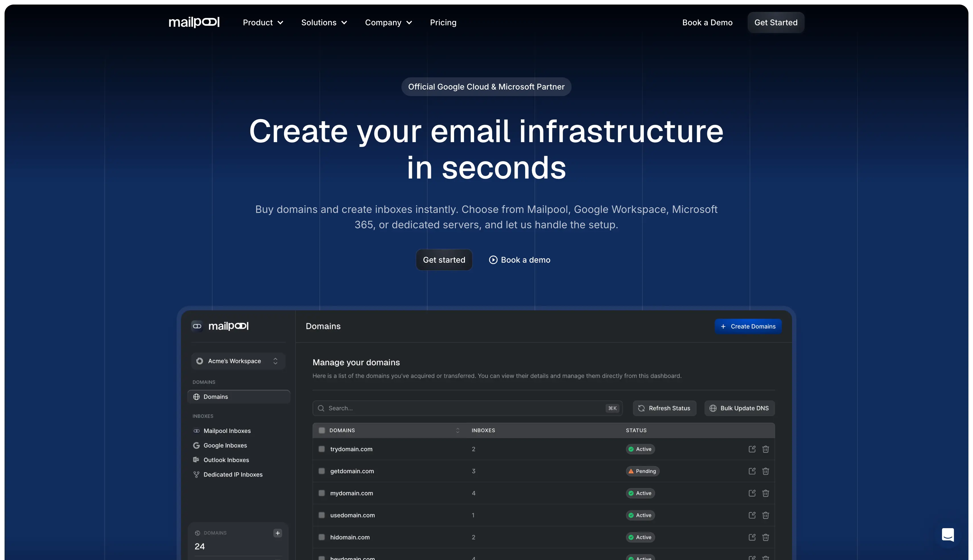The image size is (973, 560).
Task: Click the dashboard mailpool app logo icon
Action: click(197, 326)
